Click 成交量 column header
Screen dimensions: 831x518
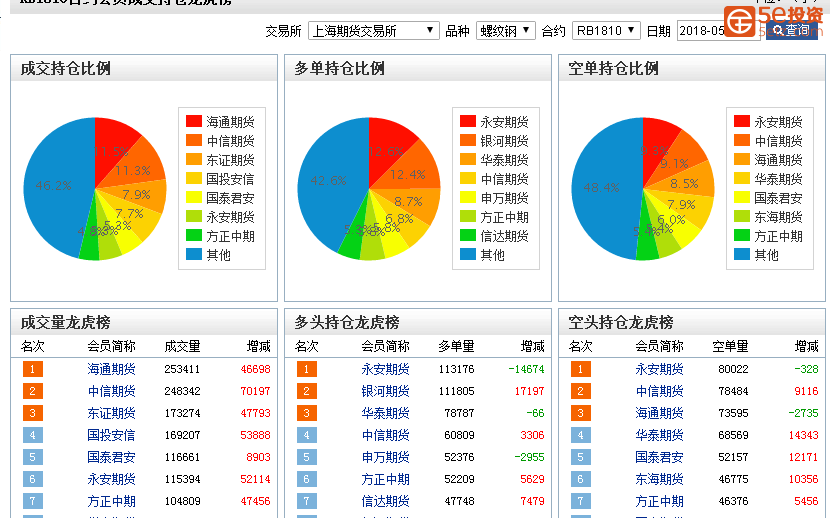pos(182,347)
